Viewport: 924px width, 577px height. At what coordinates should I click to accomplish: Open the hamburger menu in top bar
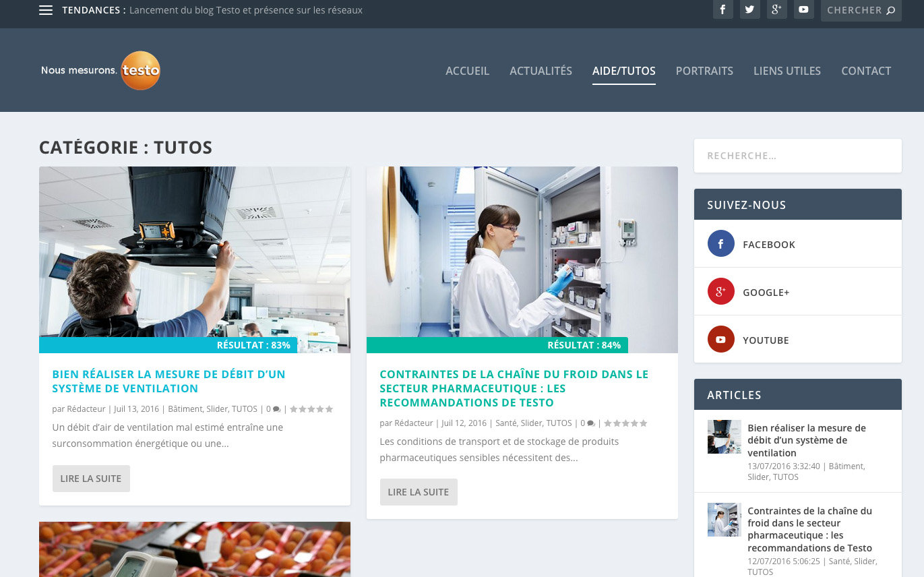pyautogui.click(x=46, y=10)
